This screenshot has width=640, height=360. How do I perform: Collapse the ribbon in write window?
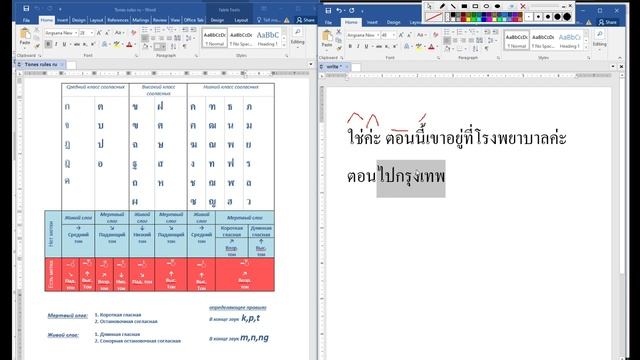[x=620, y=58]
